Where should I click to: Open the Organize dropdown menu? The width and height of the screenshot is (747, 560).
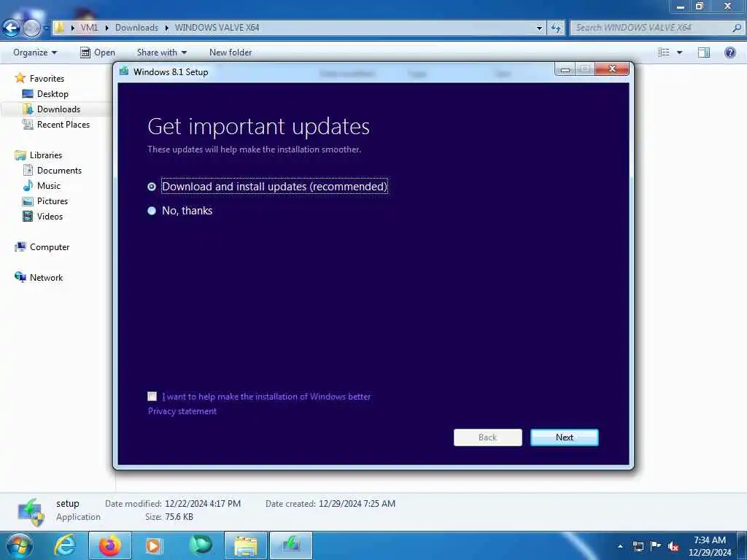35,52
